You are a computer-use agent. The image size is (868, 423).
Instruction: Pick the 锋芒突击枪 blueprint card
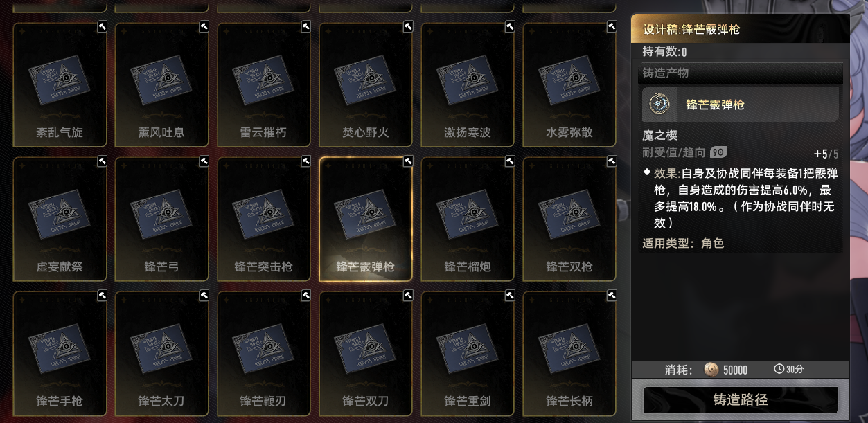click(x=264, y=219)
